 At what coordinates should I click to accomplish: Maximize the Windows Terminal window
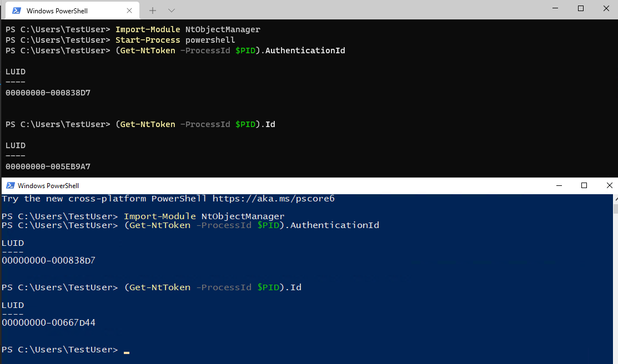(581, 8)
